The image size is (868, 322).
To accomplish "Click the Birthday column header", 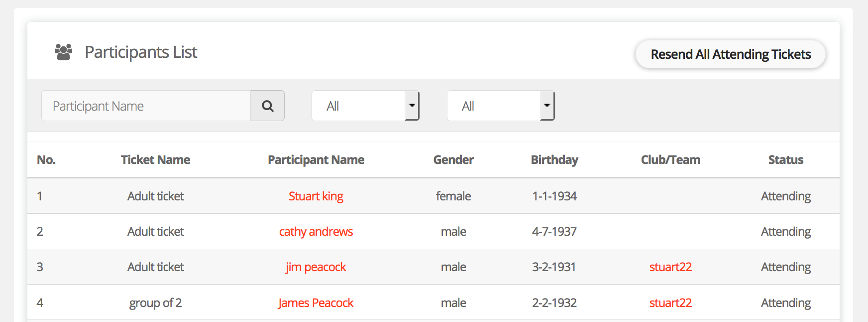I will (x=554, y=160).
